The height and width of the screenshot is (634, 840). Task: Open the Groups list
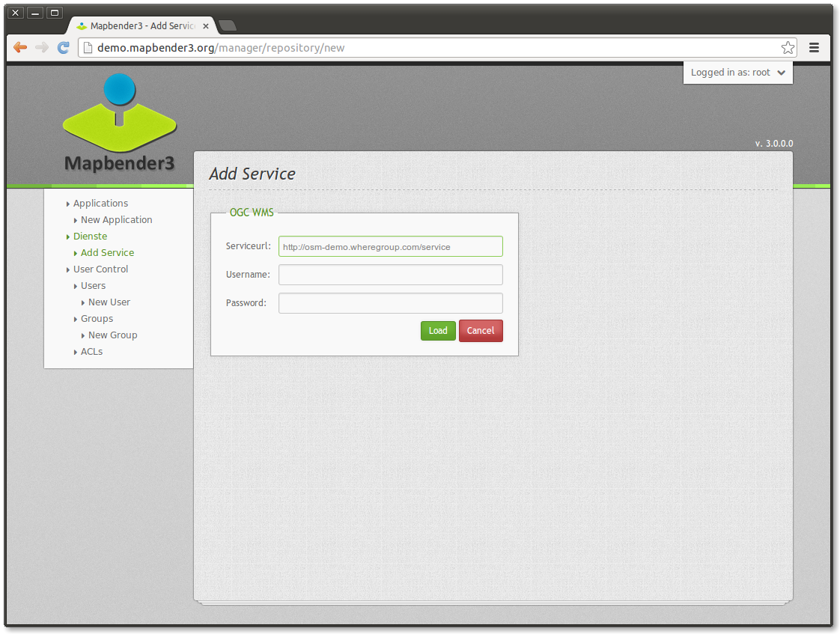97,319
